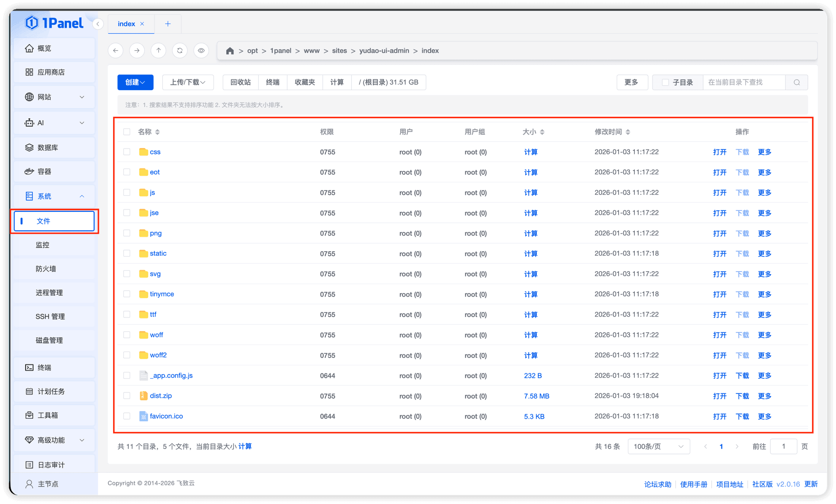Go up one directory level icon
This screenshot has height=504, width=836.
[158, 51]
